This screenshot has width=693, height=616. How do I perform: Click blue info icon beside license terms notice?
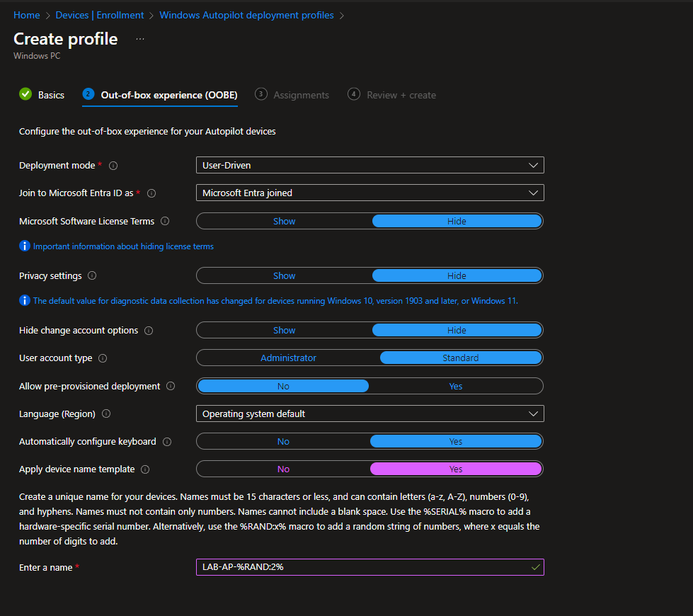[24, 246]
